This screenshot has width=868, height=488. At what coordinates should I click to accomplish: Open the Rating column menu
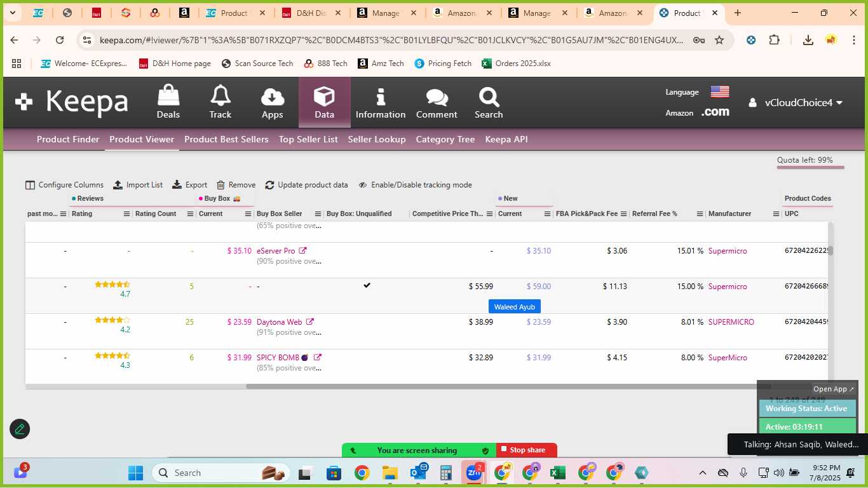126,214
